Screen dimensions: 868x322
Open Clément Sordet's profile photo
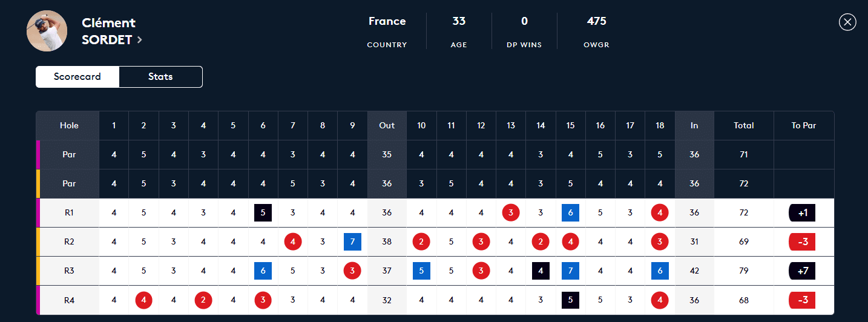click(47, 31)
